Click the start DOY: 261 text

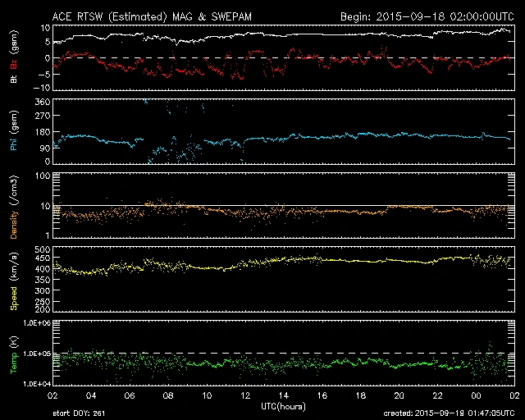[x=80, y=413]
